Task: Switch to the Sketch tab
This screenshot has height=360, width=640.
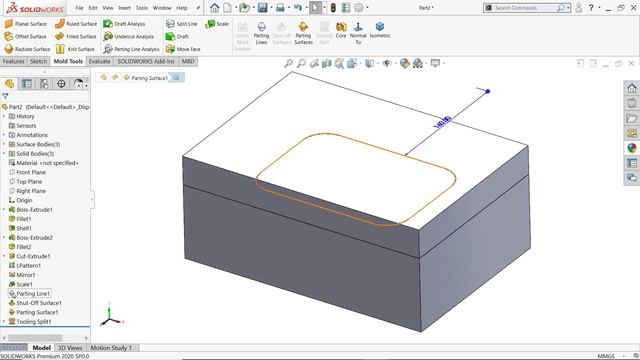Action: tap(39, 61)
